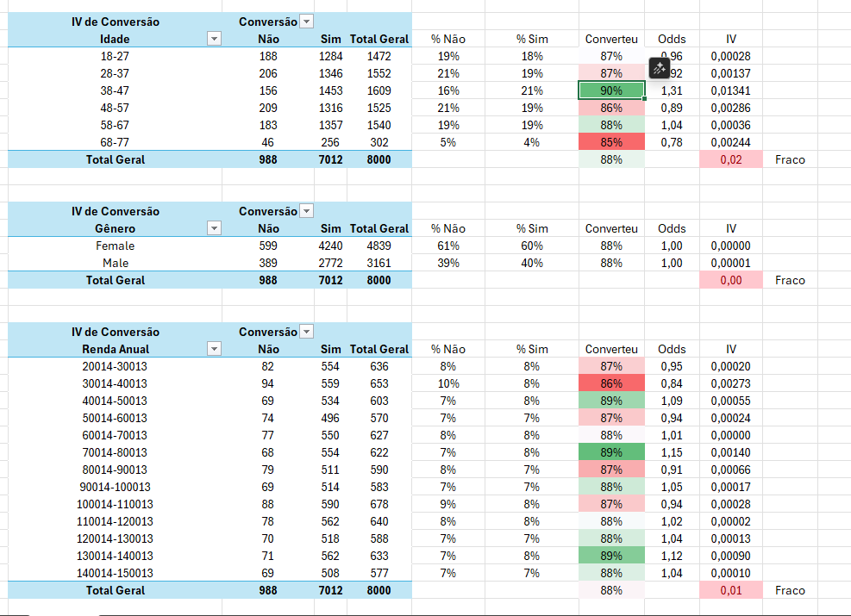Click the Odds value 1,15 cell
Screen dimensions: 851x616
(672, 452)
